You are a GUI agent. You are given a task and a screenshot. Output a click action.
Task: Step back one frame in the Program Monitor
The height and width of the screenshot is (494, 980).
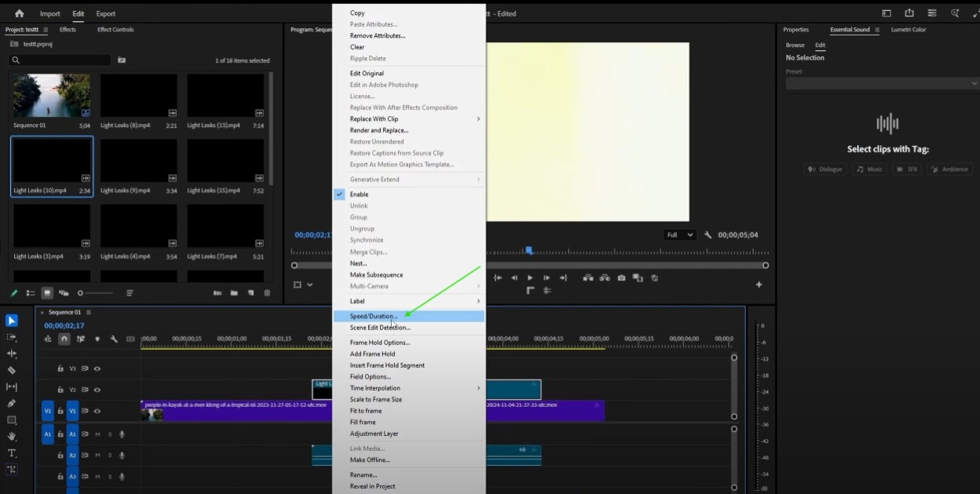click(x=514, y=278)
